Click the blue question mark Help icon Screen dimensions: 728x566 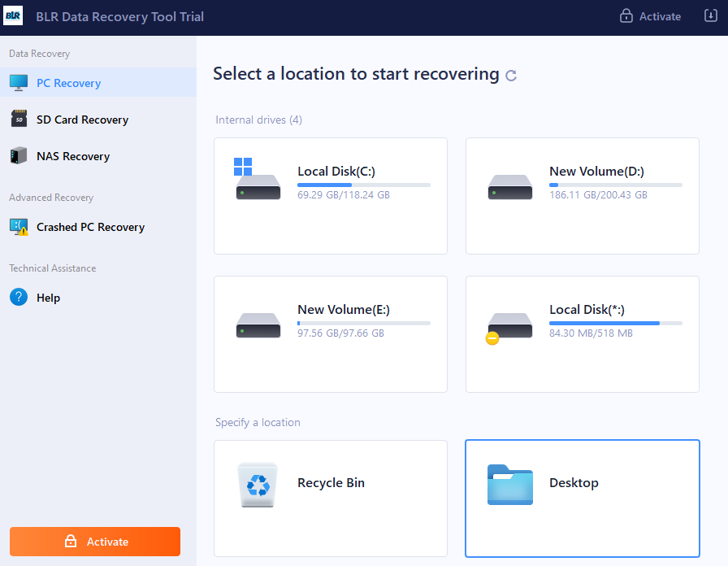[19, 297]
